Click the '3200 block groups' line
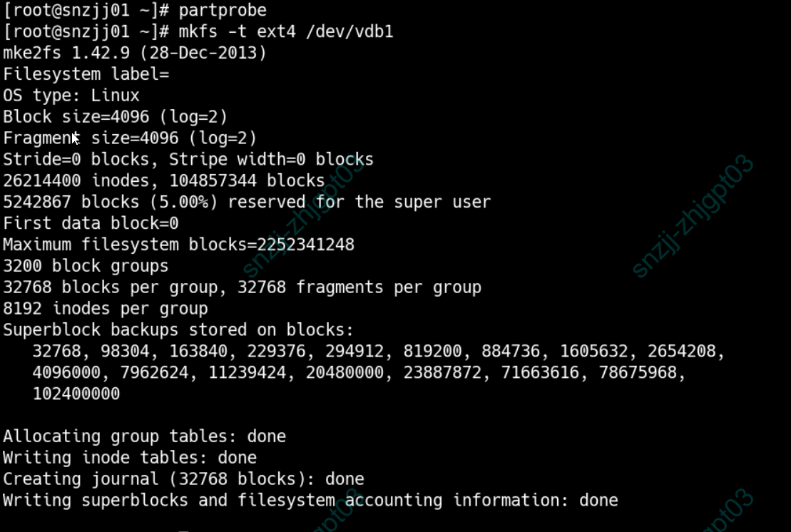 pos(86,266)
